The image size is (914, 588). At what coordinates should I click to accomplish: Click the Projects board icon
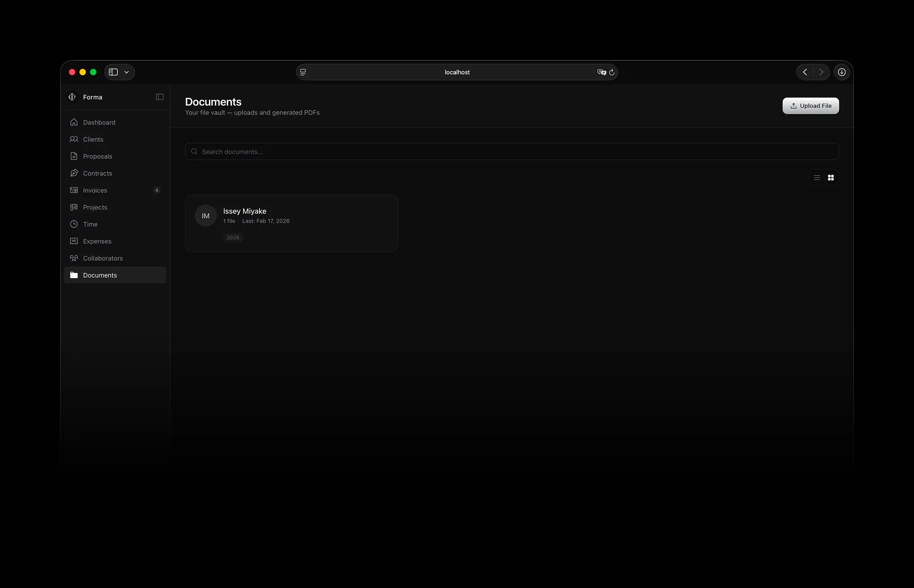(74, 207)
